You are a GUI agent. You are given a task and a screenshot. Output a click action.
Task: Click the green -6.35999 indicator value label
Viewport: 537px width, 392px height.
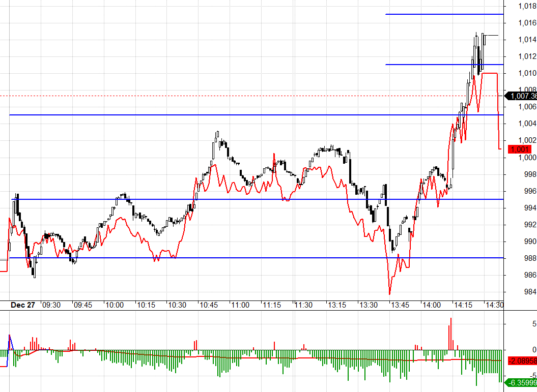point(521,382)
